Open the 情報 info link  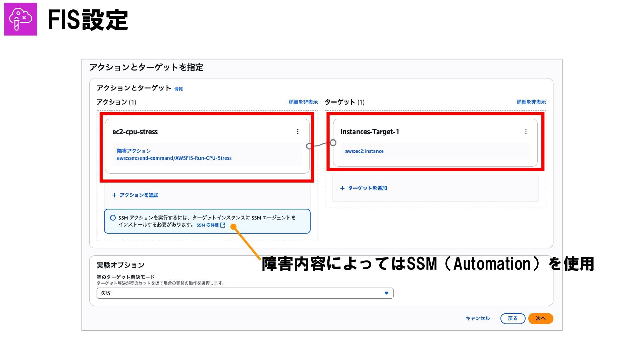[178, 89]
